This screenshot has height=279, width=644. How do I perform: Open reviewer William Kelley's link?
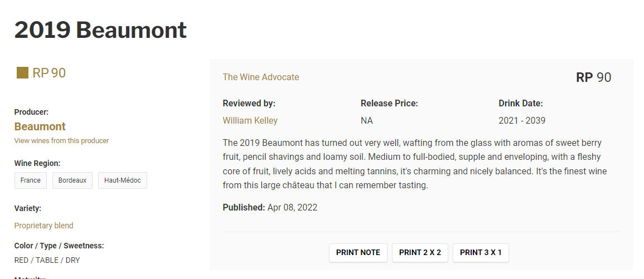250,120
